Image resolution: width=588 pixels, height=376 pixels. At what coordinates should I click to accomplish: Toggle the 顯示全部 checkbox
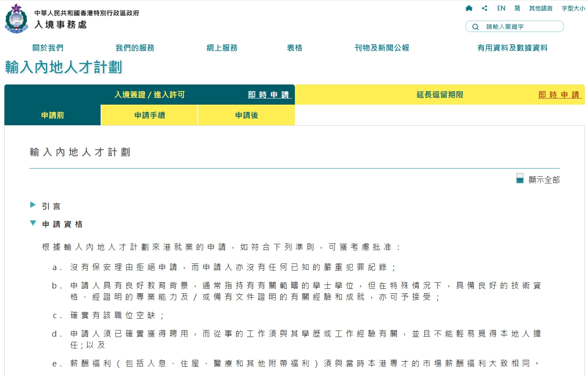pos(520,179)
